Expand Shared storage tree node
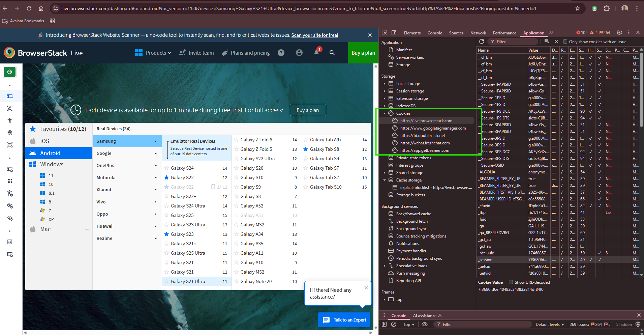Screen dimensions: 644x335 pyautogui.click(x=384, y=173)
